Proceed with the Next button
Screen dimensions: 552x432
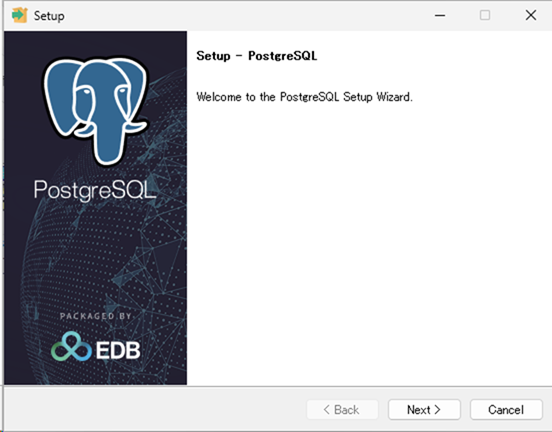[x=424, y=409]
